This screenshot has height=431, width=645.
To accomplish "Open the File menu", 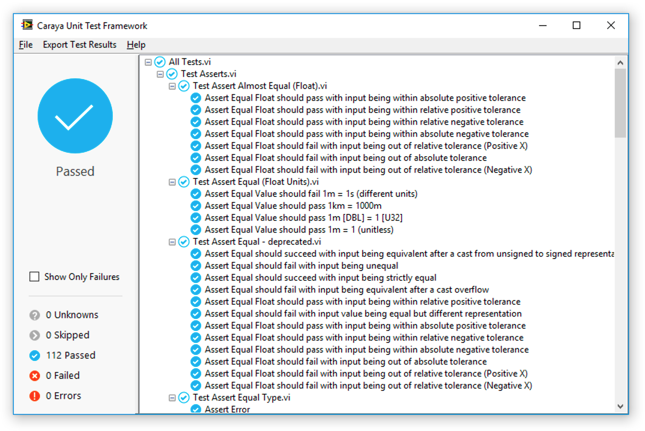I will point(26,45).
